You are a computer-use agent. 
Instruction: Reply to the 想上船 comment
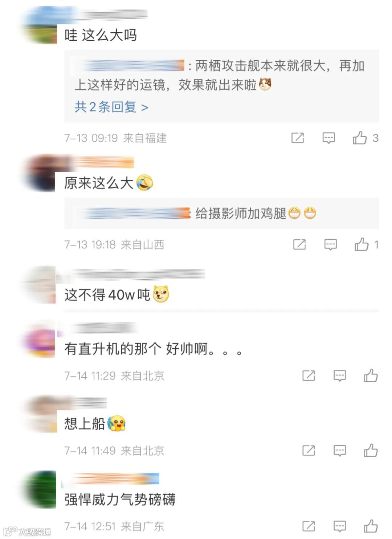(340, 451)
